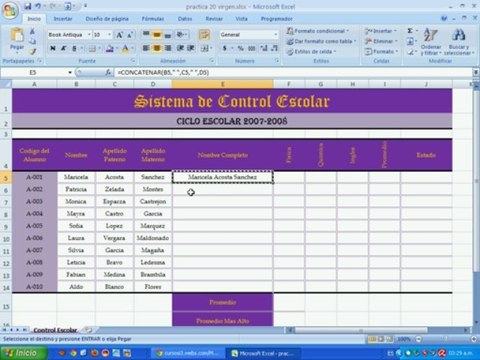Switch to the Revisar tab
Screen dimensions: 480x360
point(214,19)
